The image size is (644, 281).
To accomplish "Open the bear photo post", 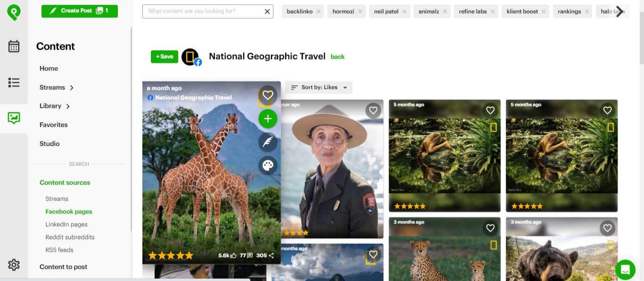I will coord(561,249).
